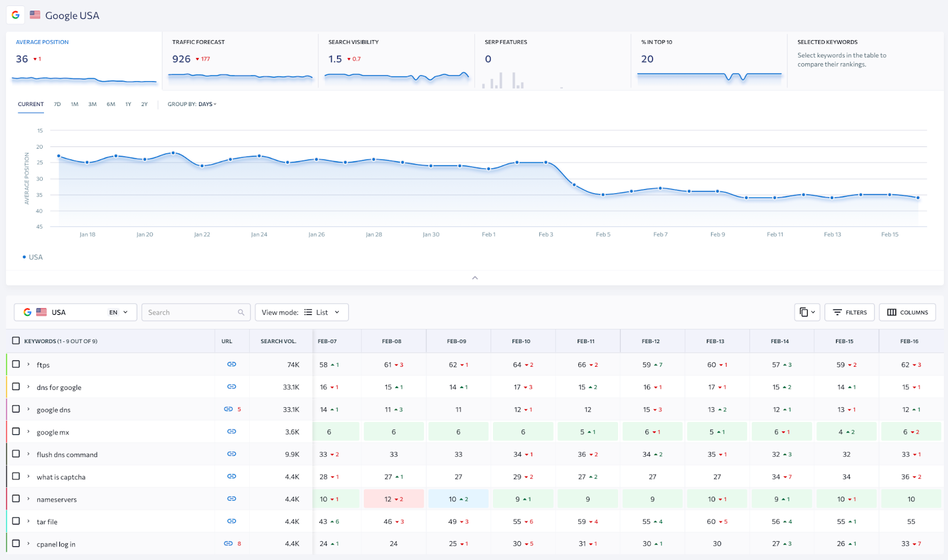The width and height of the screenshot is (948, 560).
Task: Click URL link icon for tar file
Action: 232,521
